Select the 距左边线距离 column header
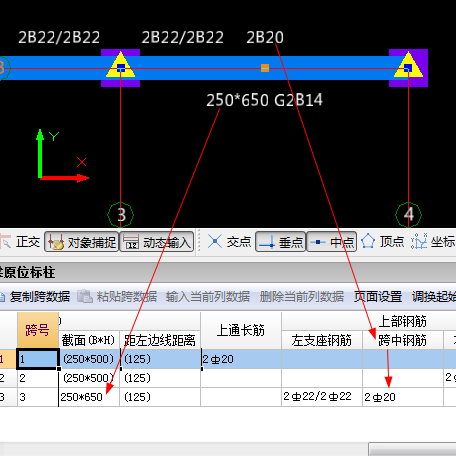 [x=160, y=340]
